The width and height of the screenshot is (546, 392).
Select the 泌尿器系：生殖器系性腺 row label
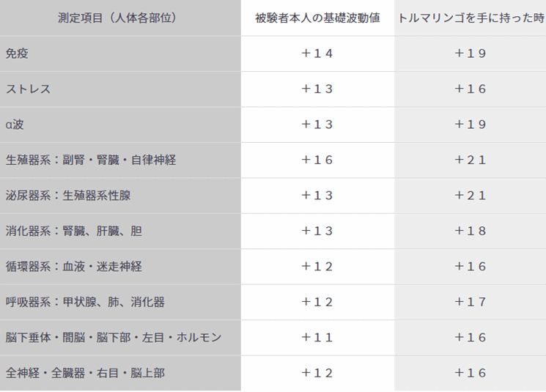coord(68,196)
